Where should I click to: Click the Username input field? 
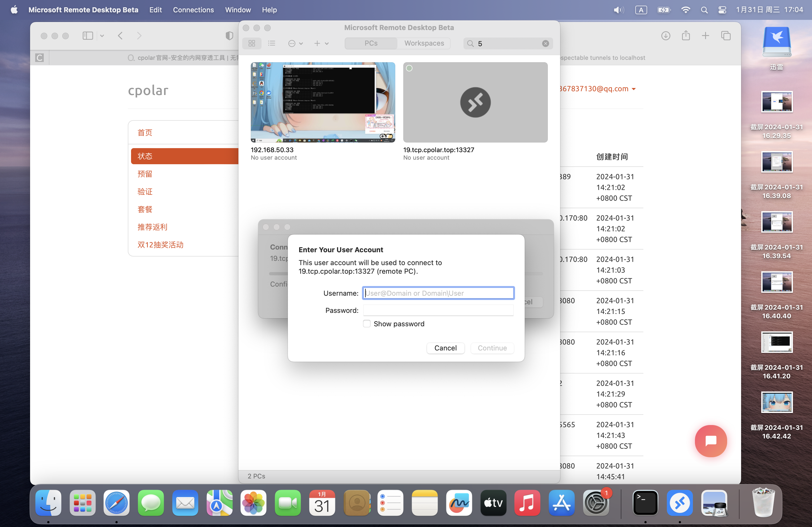438,293
